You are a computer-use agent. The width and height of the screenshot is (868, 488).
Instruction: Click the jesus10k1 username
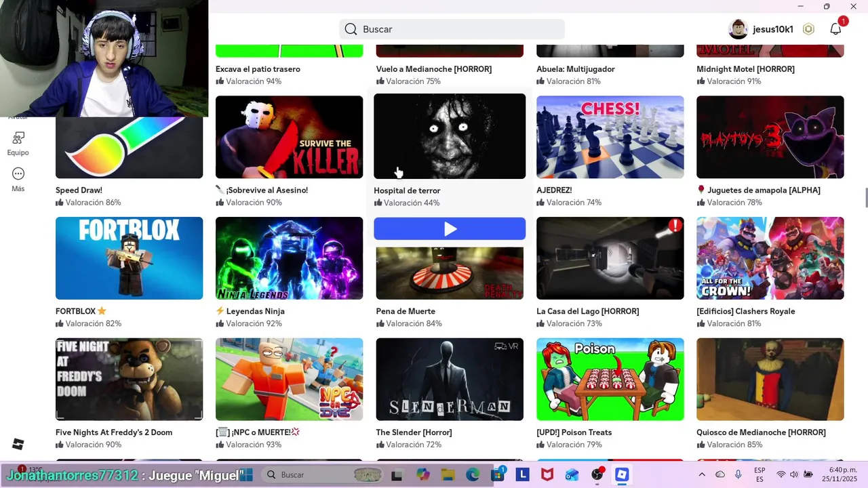773,29
